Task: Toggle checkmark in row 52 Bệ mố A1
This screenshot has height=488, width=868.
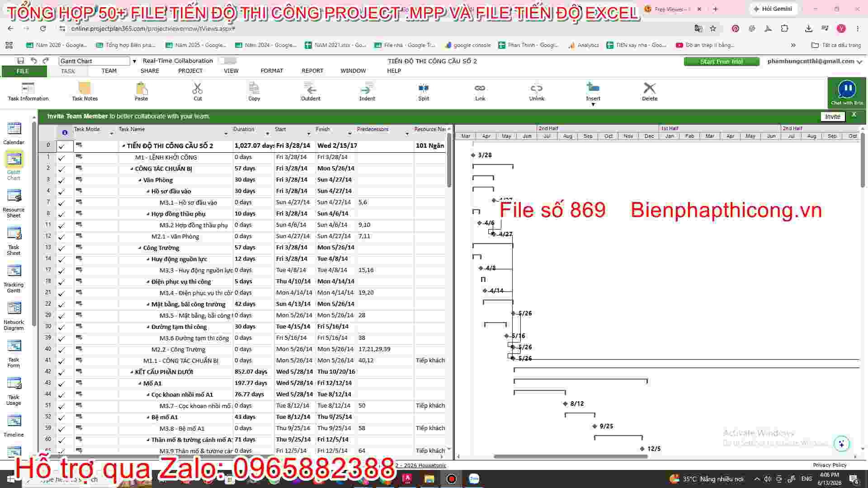Action: coord(62,418)
